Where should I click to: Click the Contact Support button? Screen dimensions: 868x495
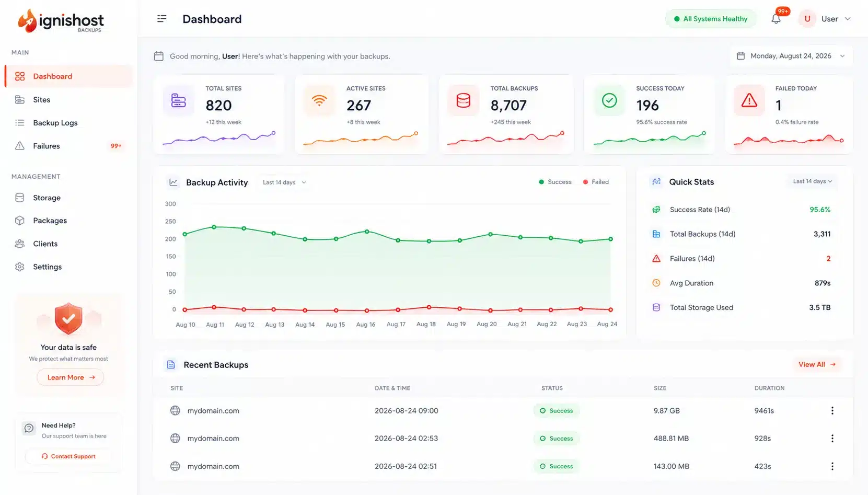pos(68,456)
